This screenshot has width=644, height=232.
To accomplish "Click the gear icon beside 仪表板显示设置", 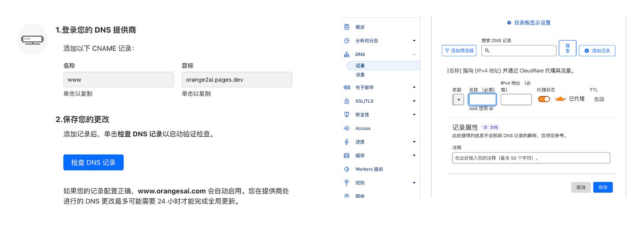I will pyautogui.click(x=509, y=23).
